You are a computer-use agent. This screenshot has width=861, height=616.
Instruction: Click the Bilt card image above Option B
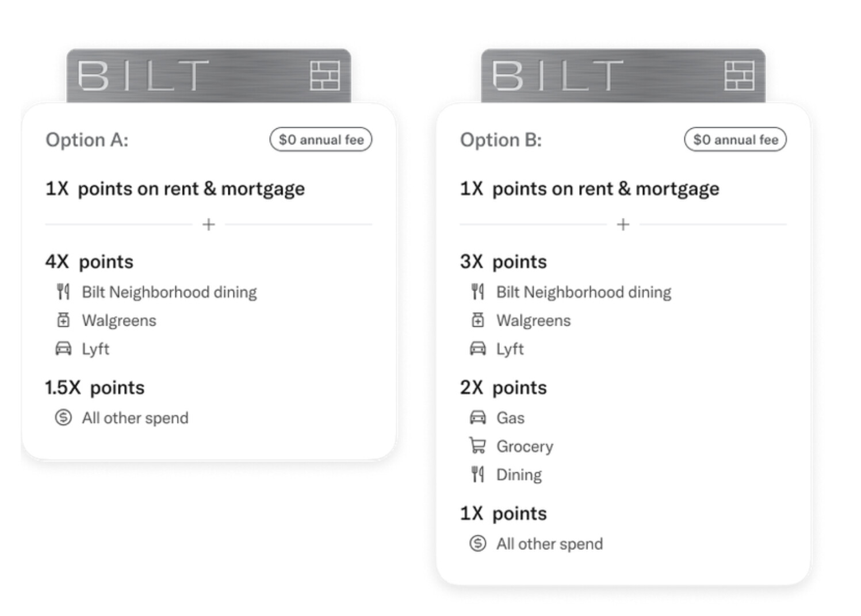[x=622, y=76]
